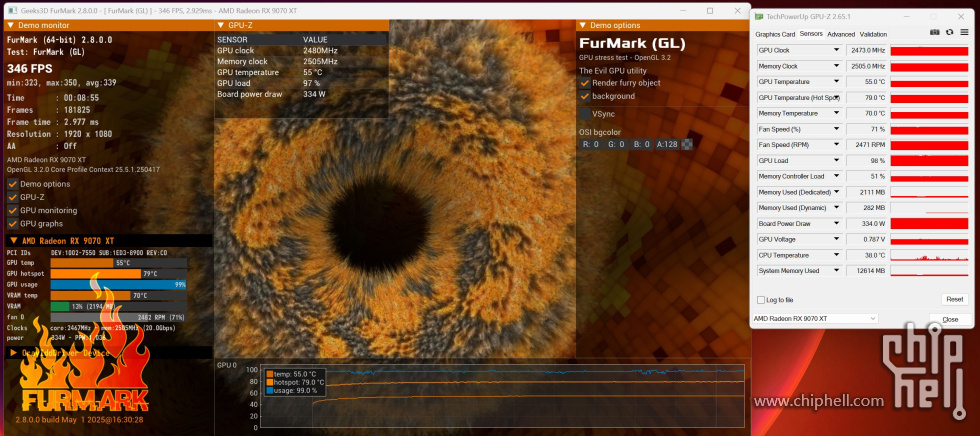Open the GPU-Z hamburger menu icon
Viewport: 980px width, 436px height.
964,32
